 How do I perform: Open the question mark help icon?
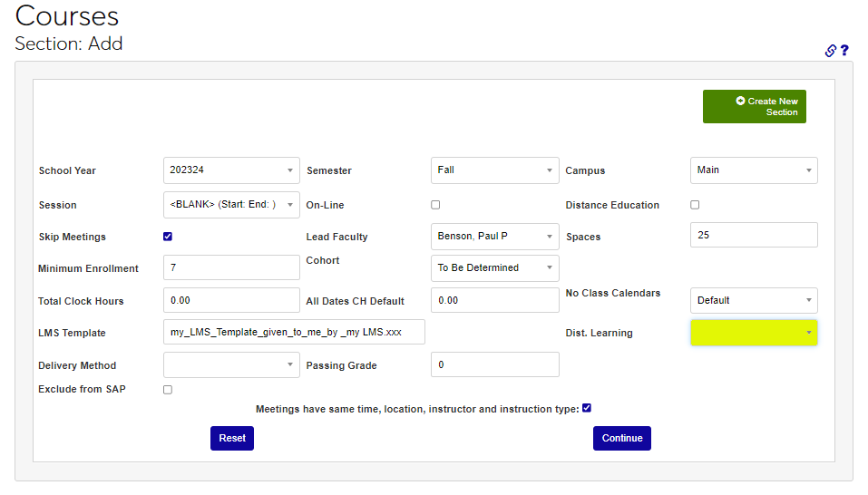pyautogui.click(x=844, y=51)
